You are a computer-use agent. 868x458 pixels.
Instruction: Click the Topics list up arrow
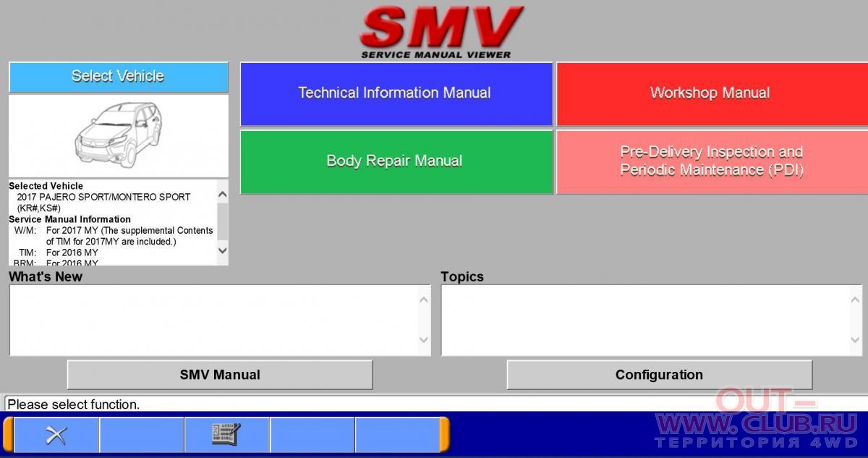point(856,299)
